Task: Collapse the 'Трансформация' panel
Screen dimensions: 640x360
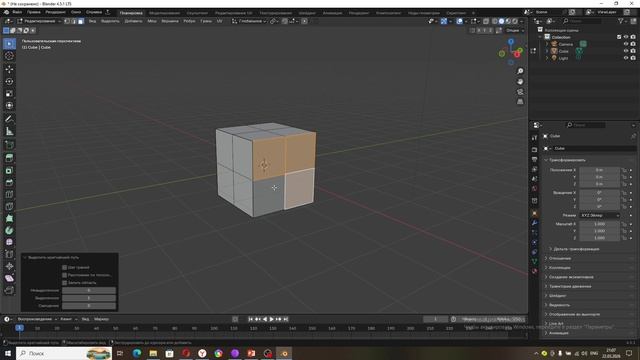Action: point(567,160)
